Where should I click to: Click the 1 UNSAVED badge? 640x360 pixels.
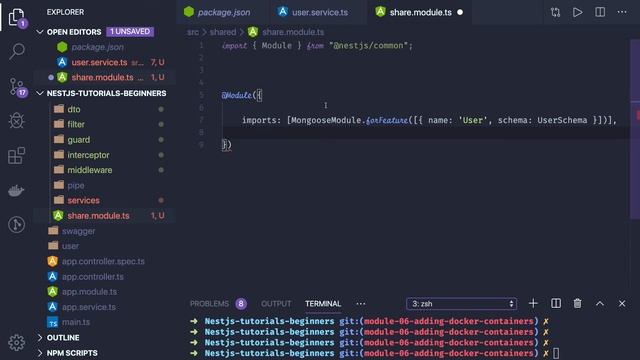click(130, 31)
